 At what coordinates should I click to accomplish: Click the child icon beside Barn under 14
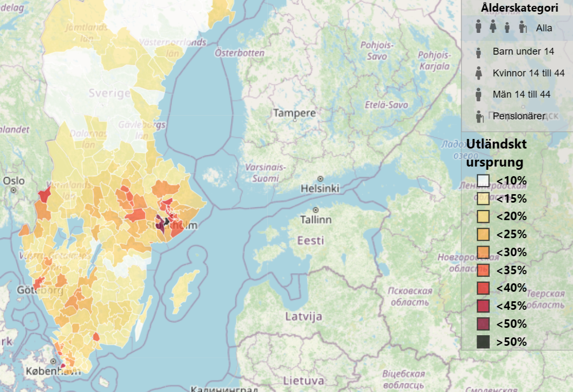pos(478,52)
